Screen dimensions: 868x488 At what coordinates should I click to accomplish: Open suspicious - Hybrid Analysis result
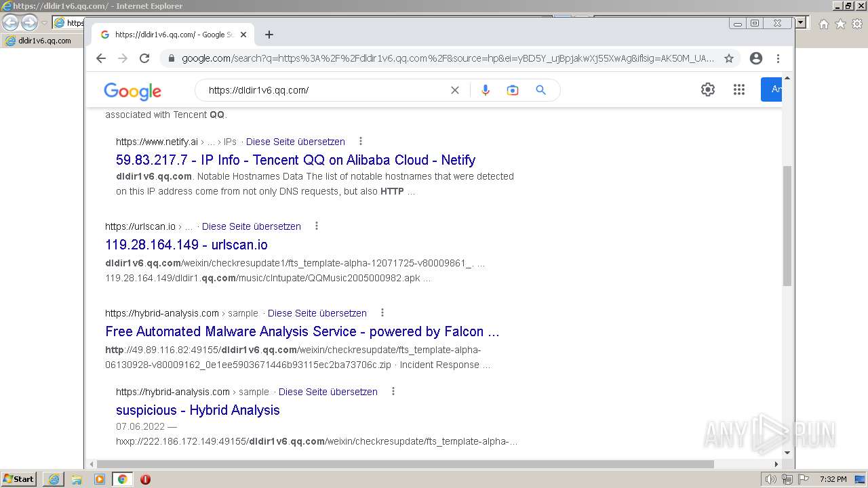(x=198, y=410)
